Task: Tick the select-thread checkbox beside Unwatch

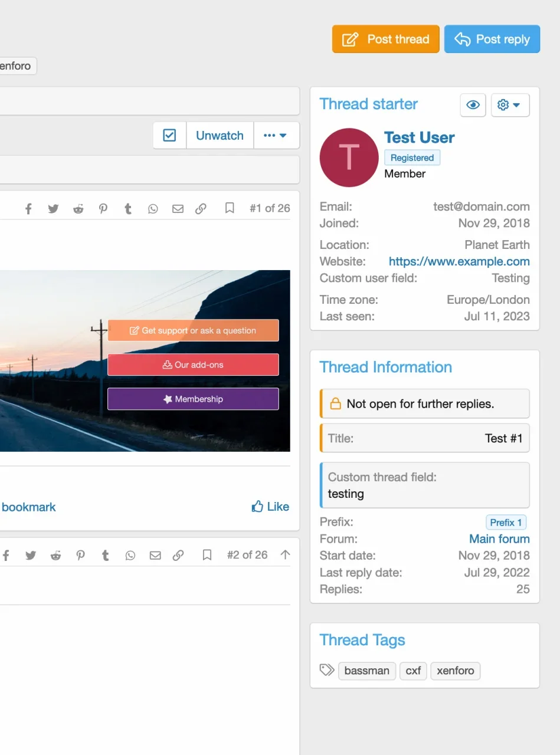Action: click(x=169, y=136)
